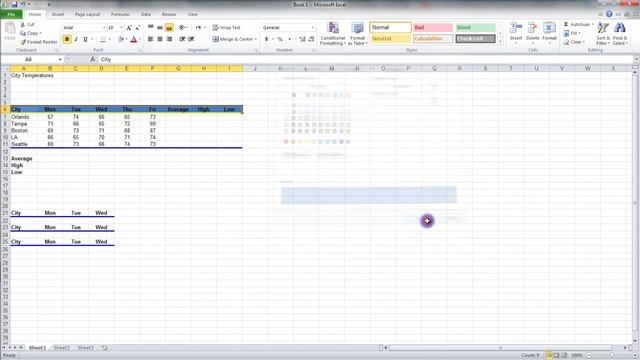Screen dimensions: 640x360
Task: Apply comma style number format
Action: click(289, 39)
